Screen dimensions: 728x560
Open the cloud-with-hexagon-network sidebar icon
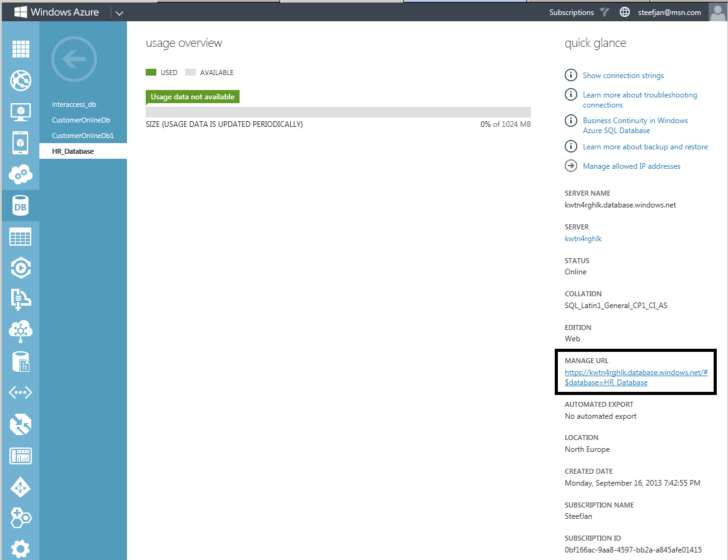[x=21, y=331]
